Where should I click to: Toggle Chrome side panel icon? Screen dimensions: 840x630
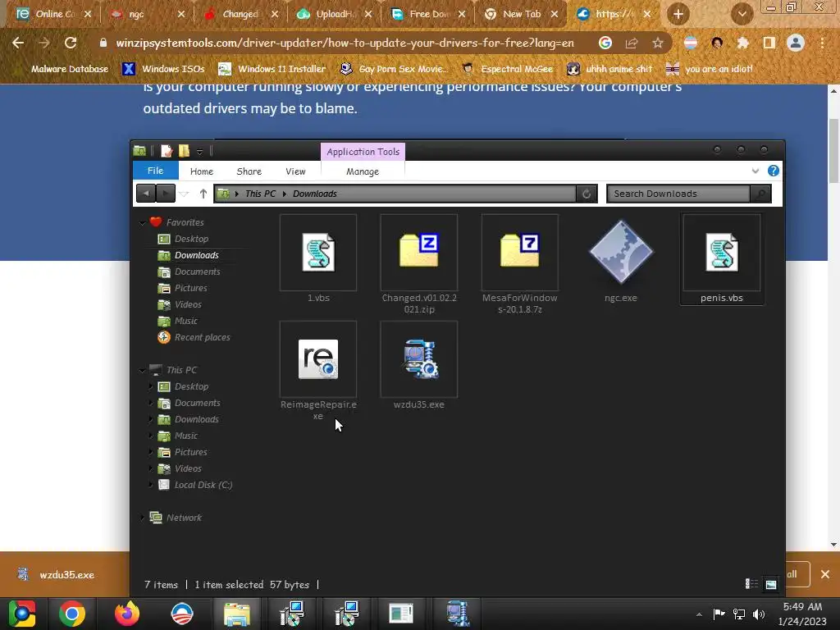(x=769, y=43)
